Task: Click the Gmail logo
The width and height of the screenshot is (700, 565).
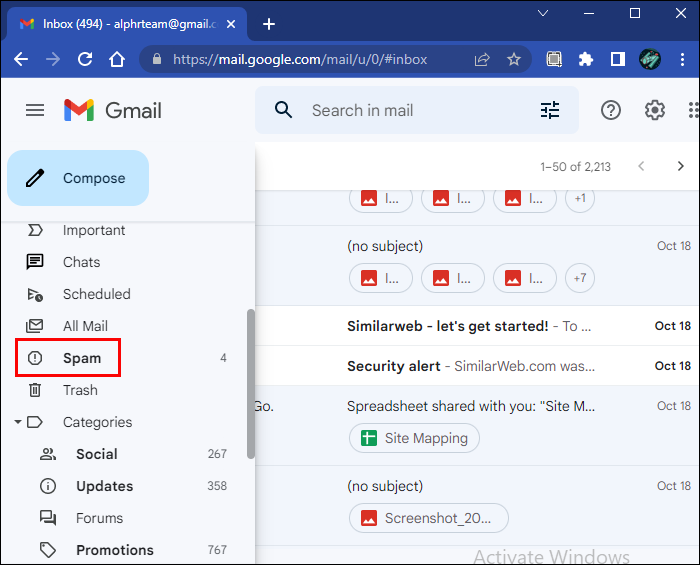Action: pos(112,110)
